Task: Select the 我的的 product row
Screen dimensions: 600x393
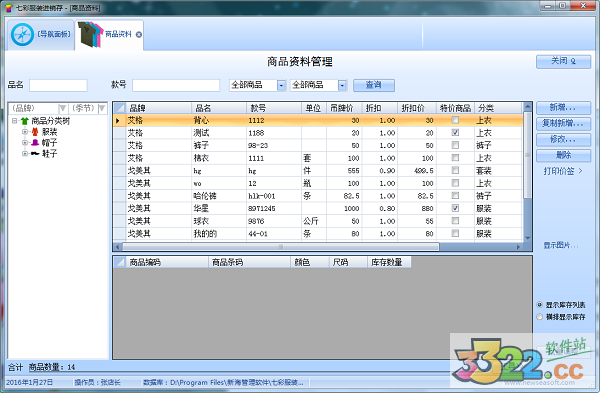Action: click(318, 234)
